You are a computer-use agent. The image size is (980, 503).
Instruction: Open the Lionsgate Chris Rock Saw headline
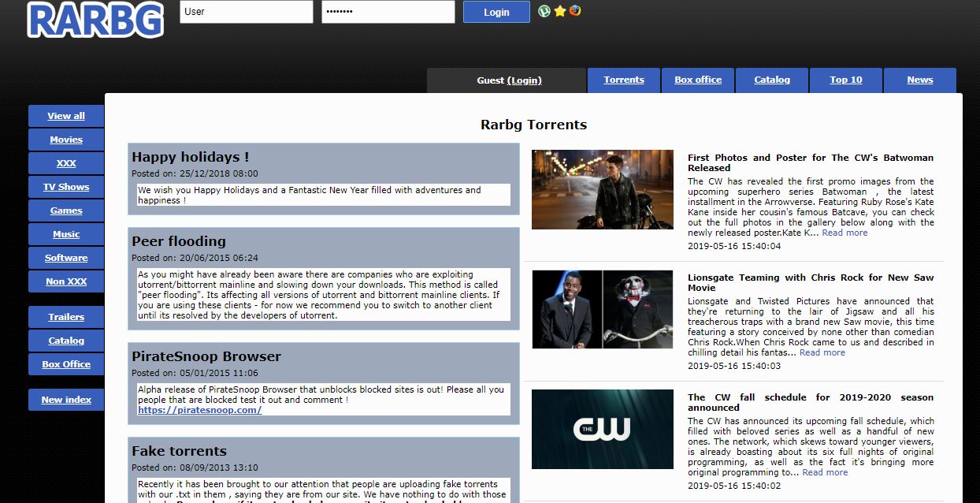pos(811,282)
